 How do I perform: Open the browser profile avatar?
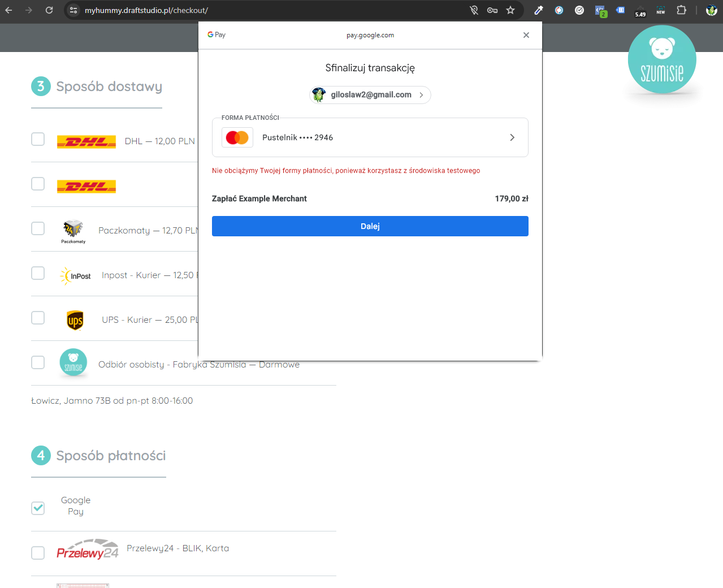point(712,10)
